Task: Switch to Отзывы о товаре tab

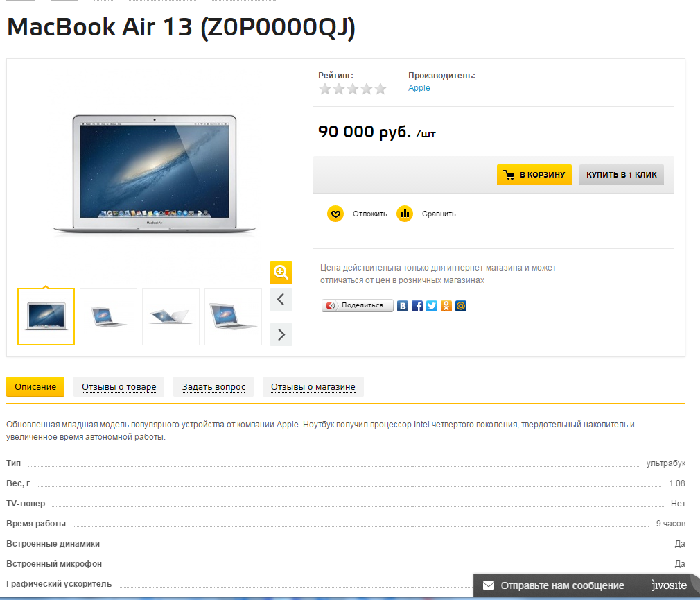Action: (x=119, y=387)
